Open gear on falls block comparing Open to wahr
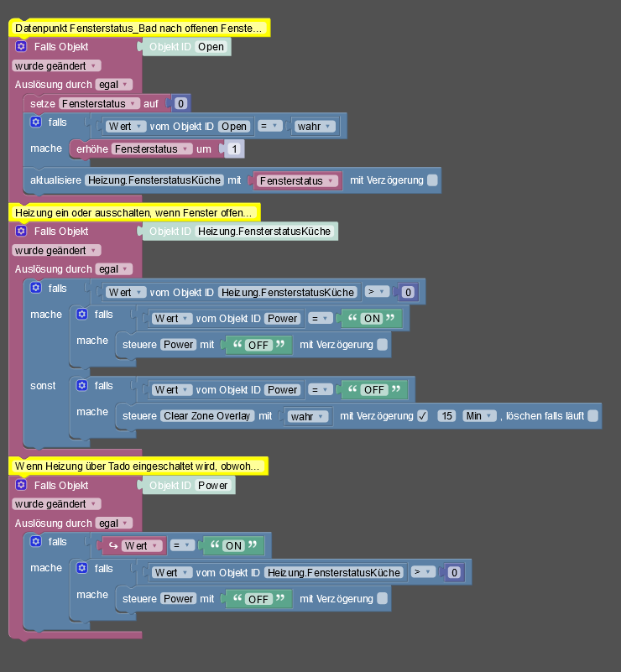 click(x=36, y=122)
